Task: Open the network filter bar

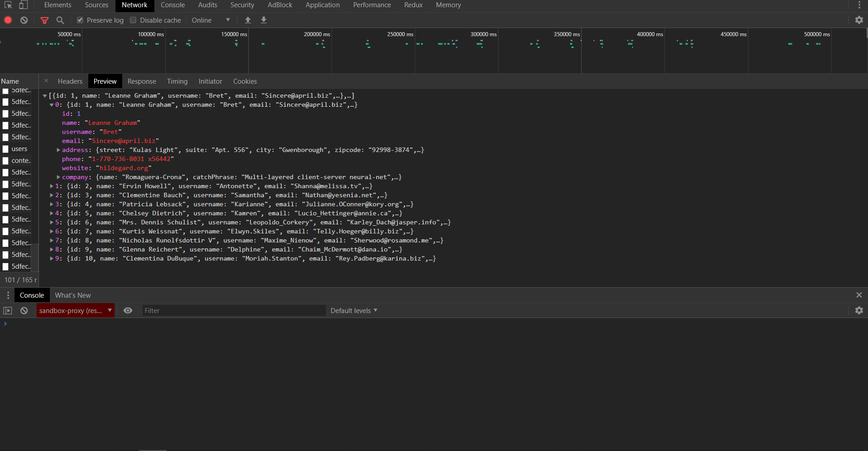Action: point(44,20)
